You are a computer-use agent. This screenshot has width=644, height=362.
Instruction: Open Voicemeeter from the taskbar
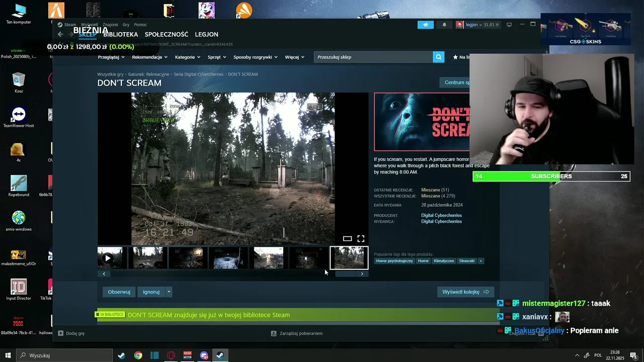point(188,355)
